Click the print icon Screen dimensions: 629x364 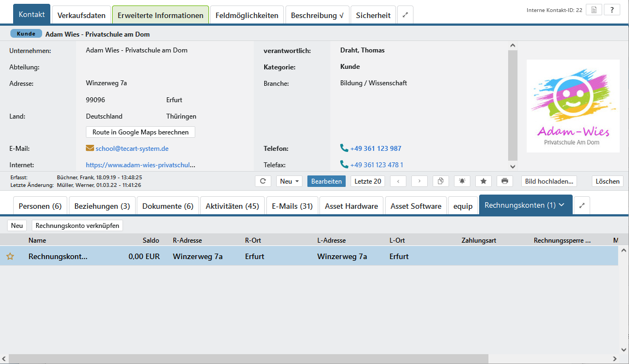click(504, 181)
